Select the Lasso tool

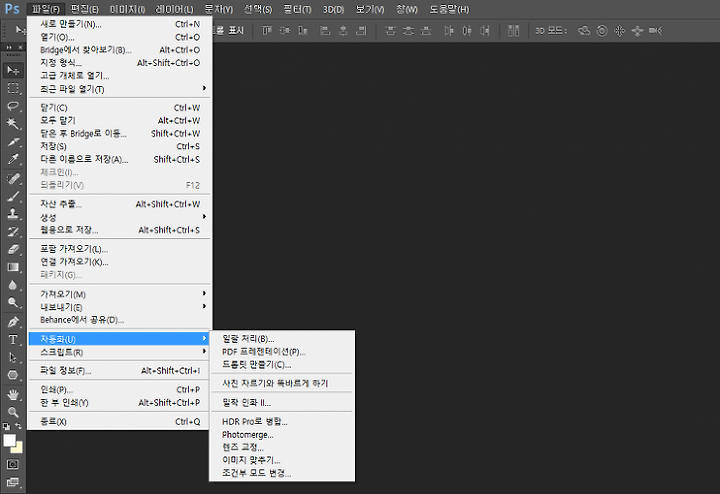(x=13, y=106)
